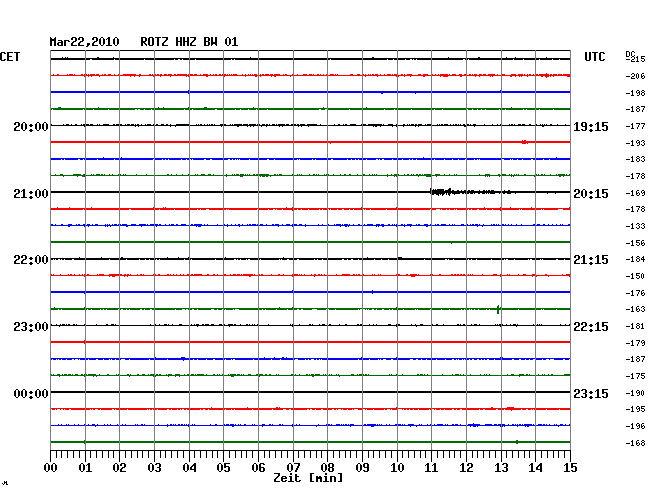
Task: Click the DC offset value "-176"
Action: (635, 293)
